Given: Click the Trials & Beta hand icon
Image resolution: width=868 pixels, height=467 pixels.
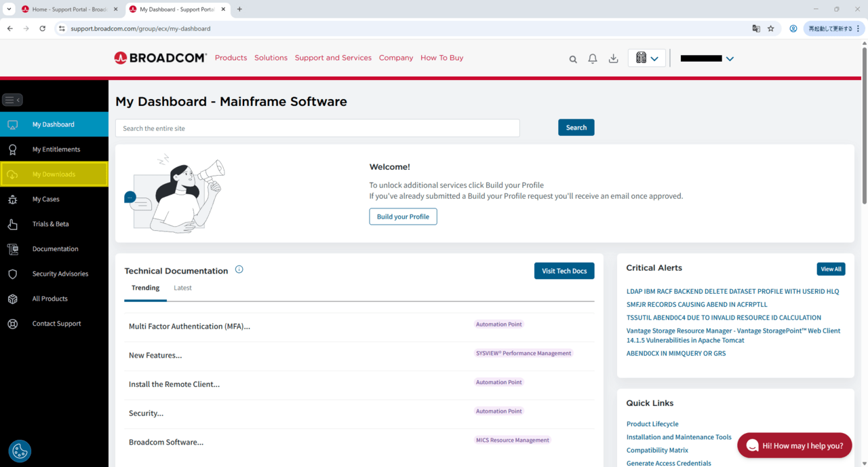Looking at the screenshot, I should 12,224.
